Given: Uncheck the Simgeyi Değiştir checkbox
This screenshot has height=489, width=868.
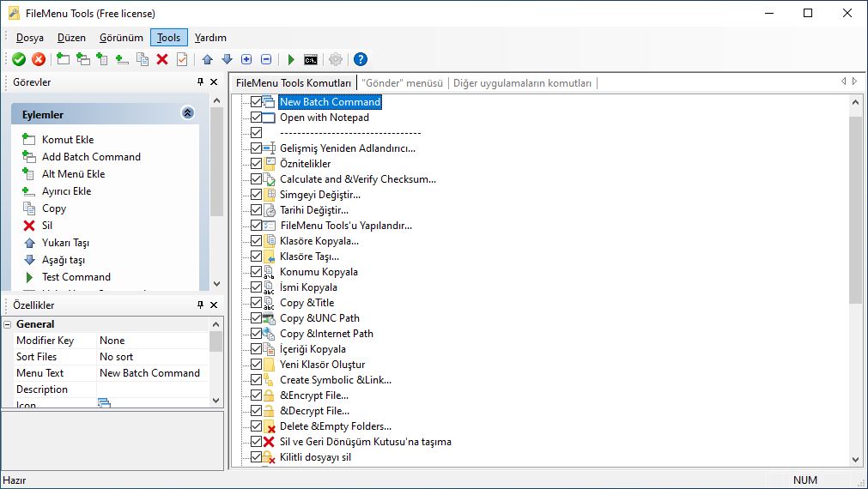Looking at the screenshot, I should (x=256, y=195).
